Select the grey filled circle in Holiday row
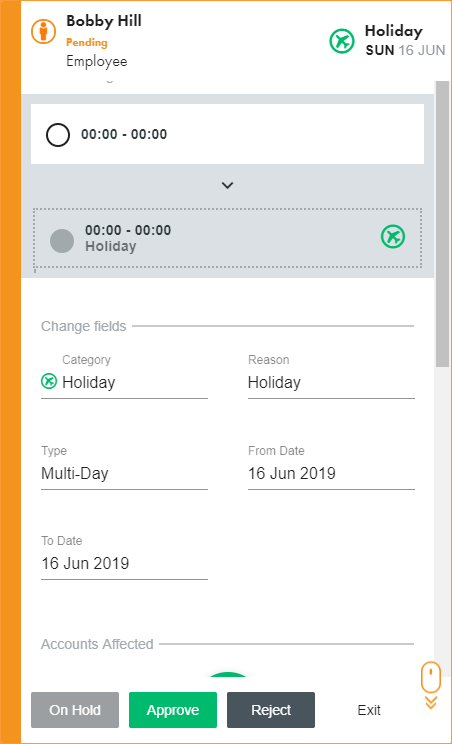This screenshot has width=452, height=744. (62, 241)
